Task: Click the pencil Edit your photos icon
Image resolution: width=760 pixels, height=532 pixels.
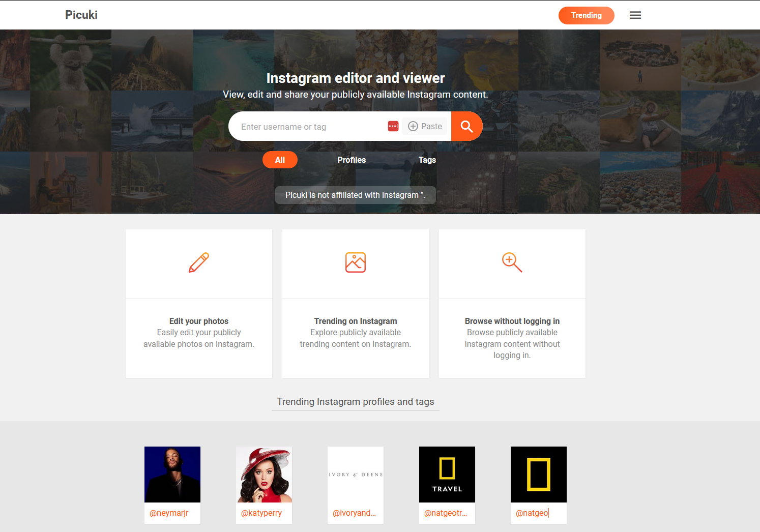Action: [199, 262]
